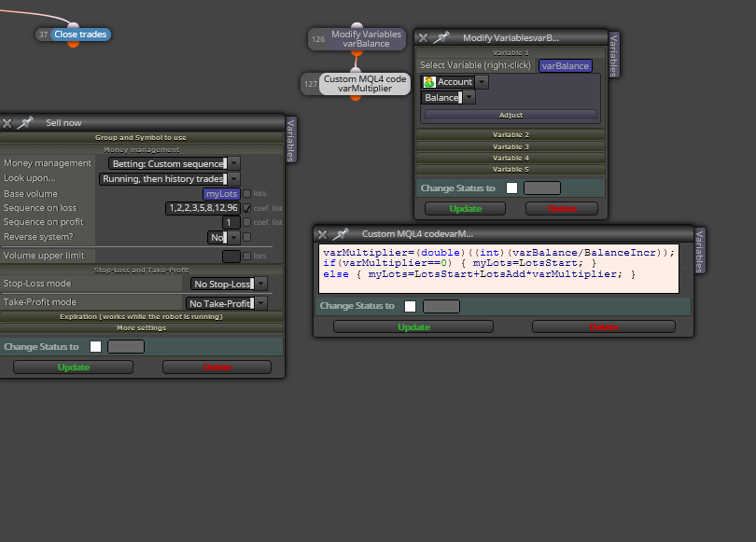Expand Group and Symbol to use section
Screen dimensions: 756x542
click(x=141, y=138)
